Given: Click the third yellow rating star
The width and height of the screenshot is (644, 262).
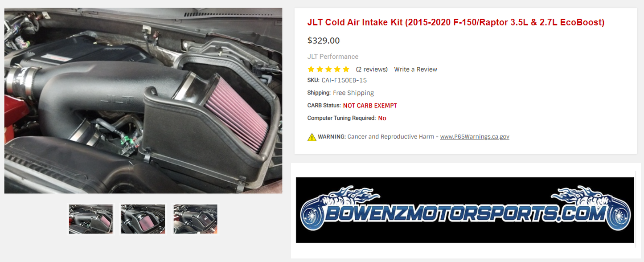Looking at the screenshot, I should pyautogui.click(x=328, y=69).
